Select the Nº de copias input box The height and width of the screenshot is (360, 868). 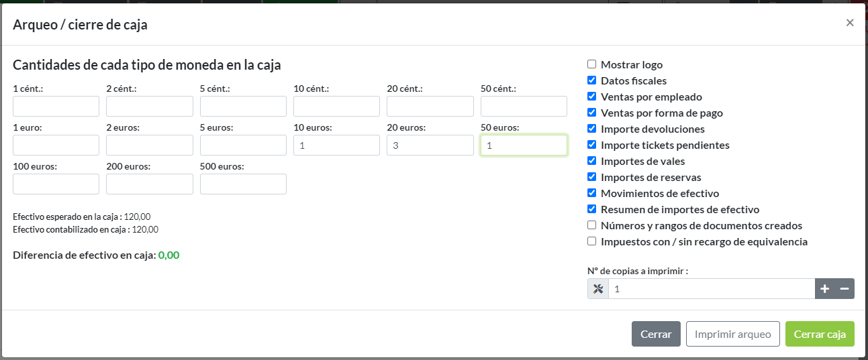(711, 289)
